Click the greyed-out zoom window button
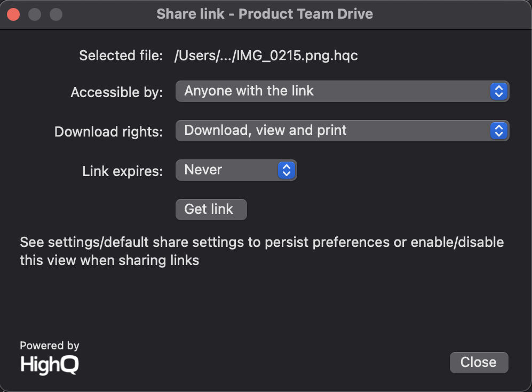The height and width of the screenshot is (392, 532). pyautogui.click(x=56, y=14)
